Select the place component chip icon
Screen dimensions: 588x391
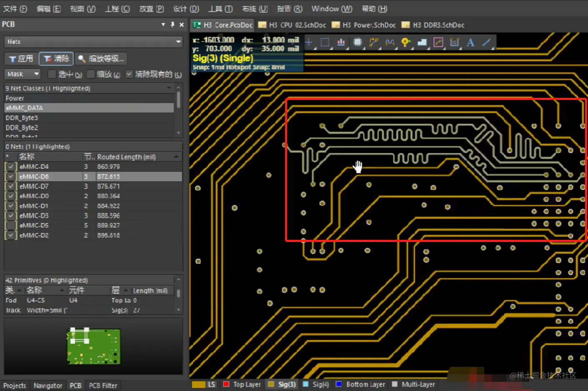click(357, 42)
